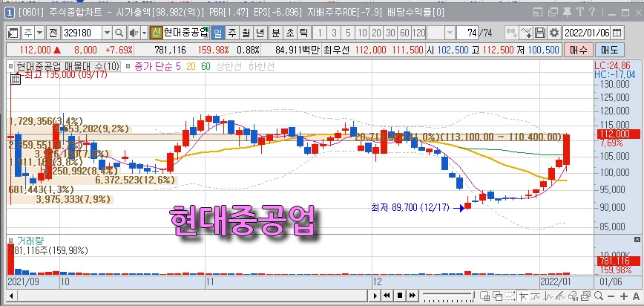Click the candlestick chart settings icon

click(x=511, y=33)
